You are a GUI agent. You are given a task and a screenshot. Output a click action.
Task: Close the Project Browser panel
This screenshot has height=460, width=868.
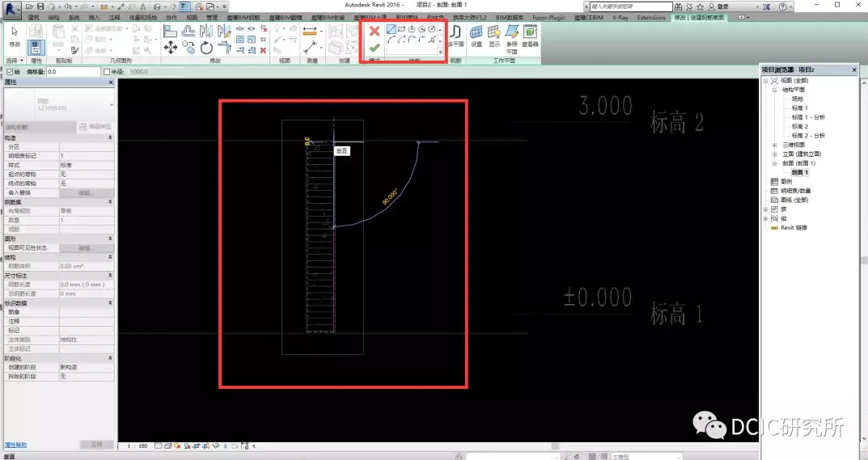pos(854,70)
